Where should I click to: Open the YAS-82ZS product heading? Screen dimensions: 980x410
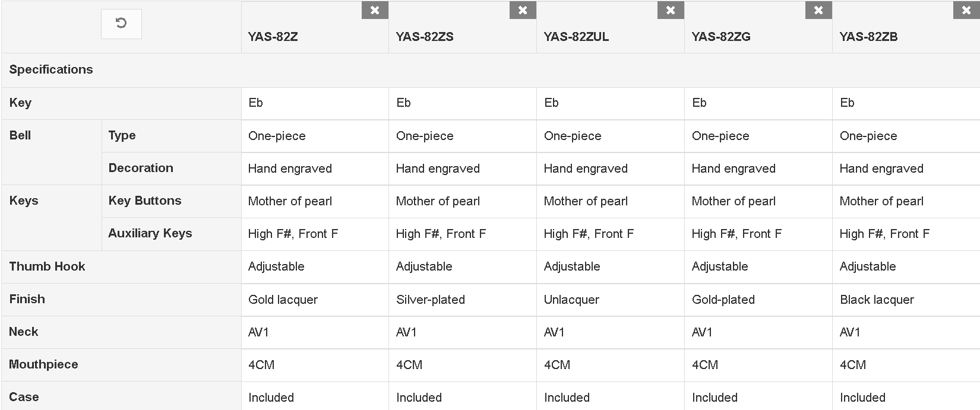click(x=425, y=37)
